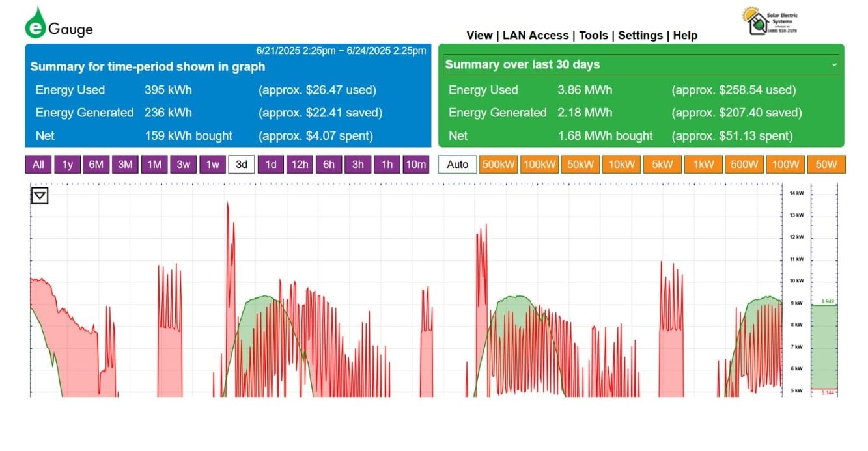This screenshot has width=868, height=451.
Task: Expand the graph options triangle icon
Action: coord(40,195)
